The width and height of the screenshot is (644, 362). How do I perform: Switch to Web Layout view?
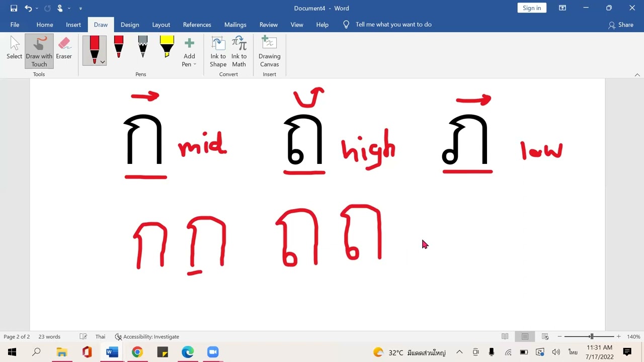[545, 337]
